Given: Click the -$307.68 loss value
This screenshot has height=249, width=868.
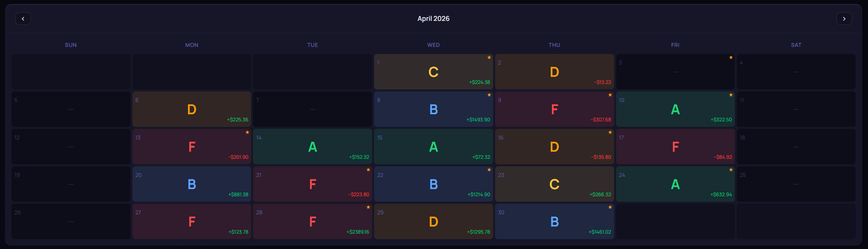Looking at the screenshot, I should (x=601, y=120).
